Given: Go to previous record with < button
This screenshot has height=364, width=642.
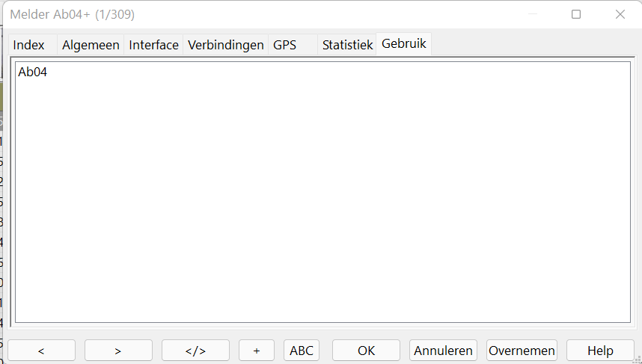Looking at the screenshot, I should click(41, 351).
